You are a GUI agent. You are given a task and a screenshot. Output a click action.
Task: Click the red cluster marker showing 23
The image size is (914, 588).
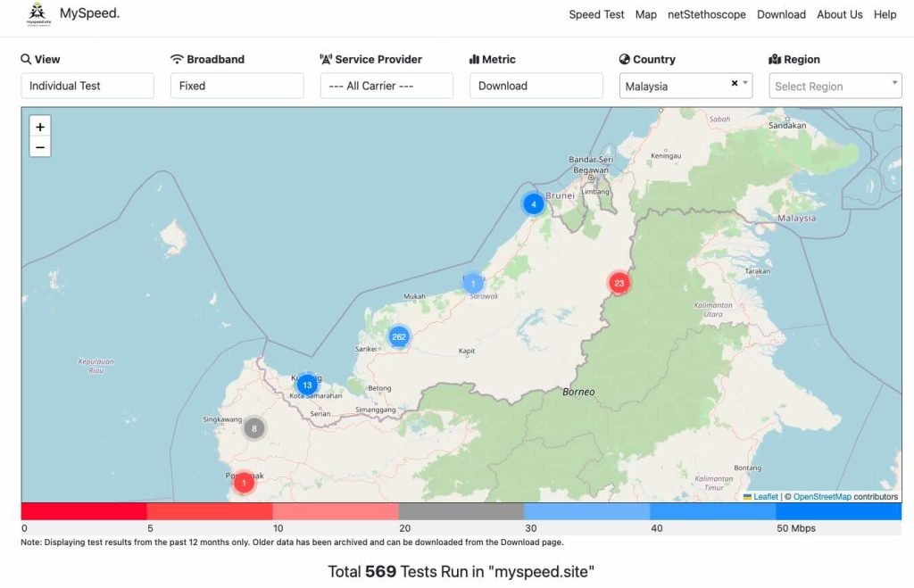(x=619, y=283)
